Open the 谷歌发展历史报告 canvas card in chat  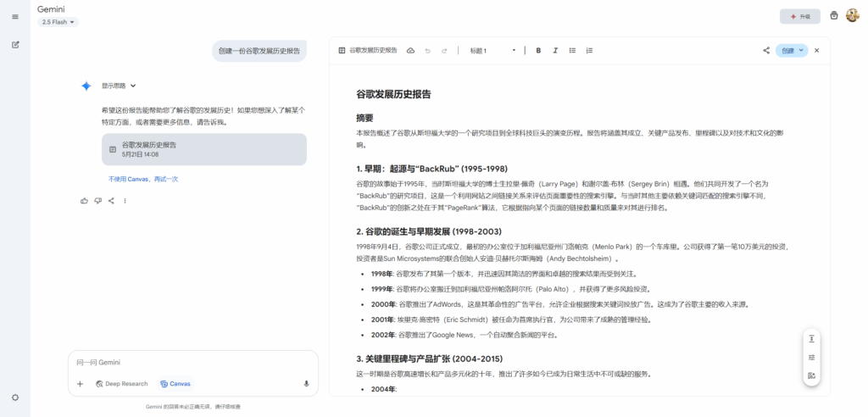(x=203, y=149)
